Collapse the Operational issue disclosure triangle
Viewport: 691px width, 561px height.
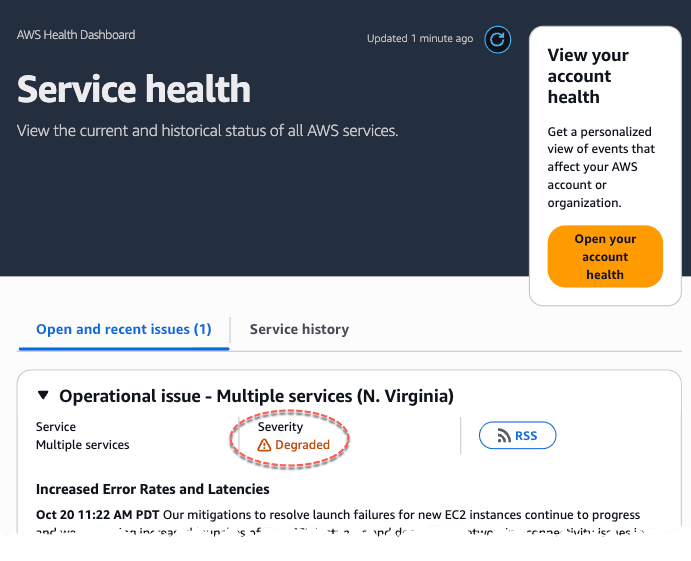[x=43, y=396]
